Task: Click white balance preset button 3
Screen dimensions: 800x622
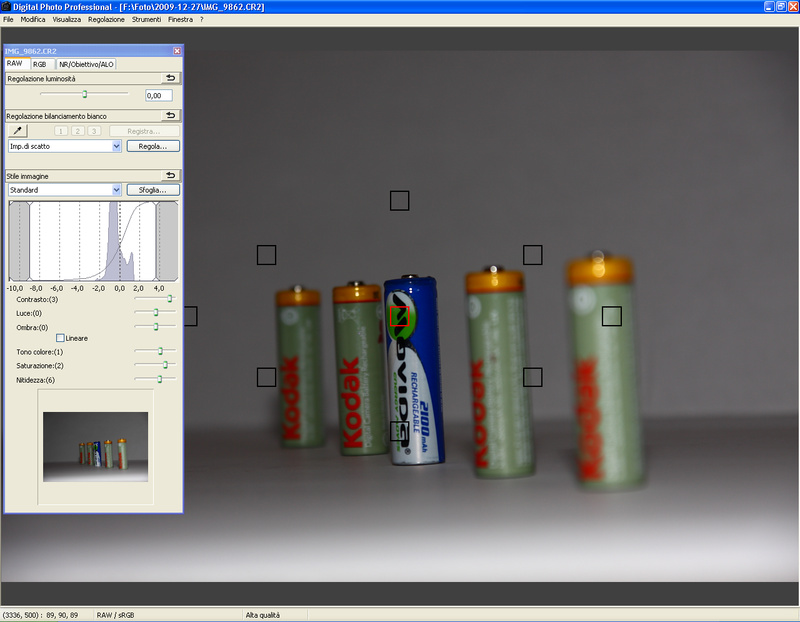Action: coord(94,131)
